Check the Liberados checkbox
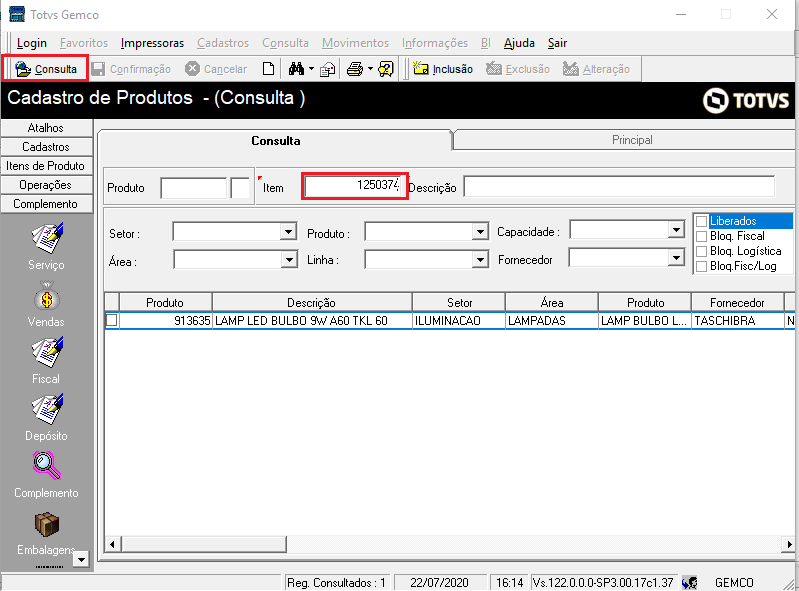 (702, 221)
